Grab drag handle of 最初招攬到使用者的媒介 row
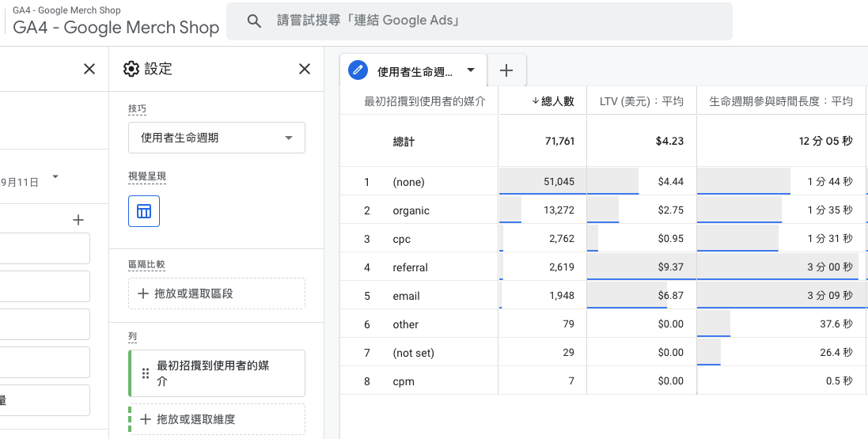This screenshot has width=868, height=439. (146, 373)
